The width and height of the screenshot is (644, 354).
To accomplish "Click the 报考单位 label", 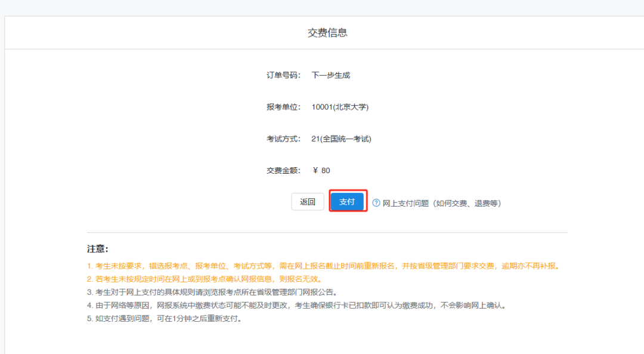I will [x=283, y=107].
